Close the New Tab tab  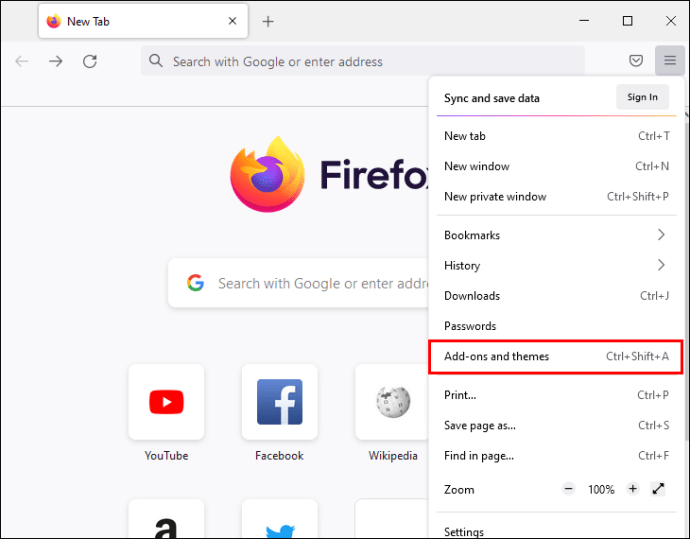(x=232, y=21)
